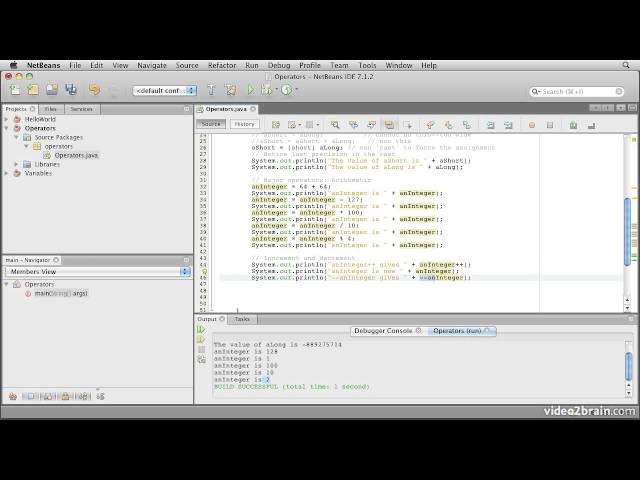Toggle Bookmark icon in editor toolbar

tap(467, 125)
